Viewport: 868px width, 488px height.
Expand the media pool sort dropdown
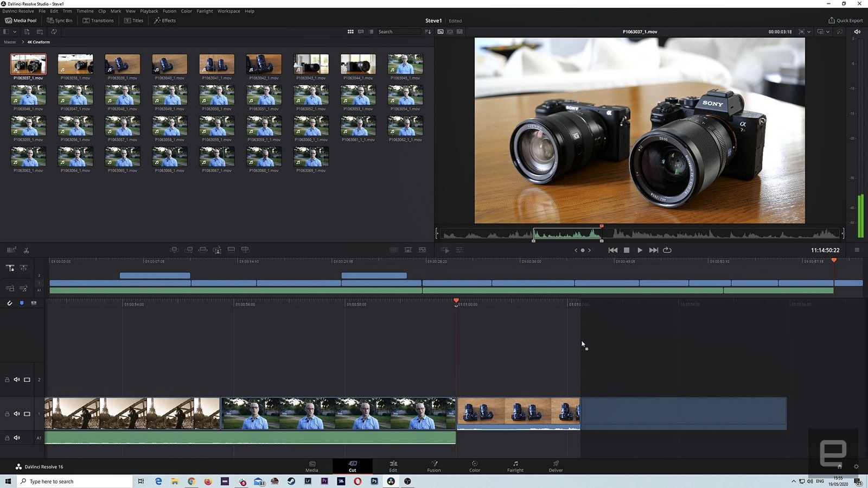(x=428, y=31)
